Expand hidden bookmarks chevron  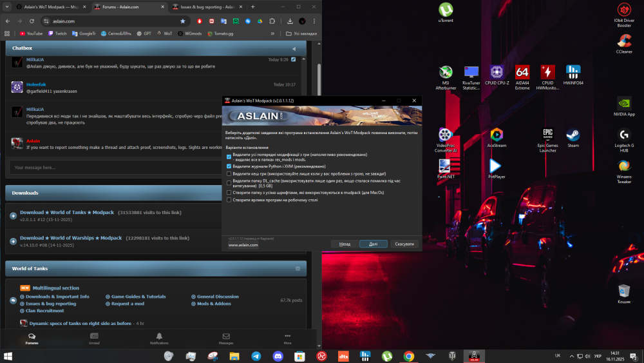click(x=272, y=34)
